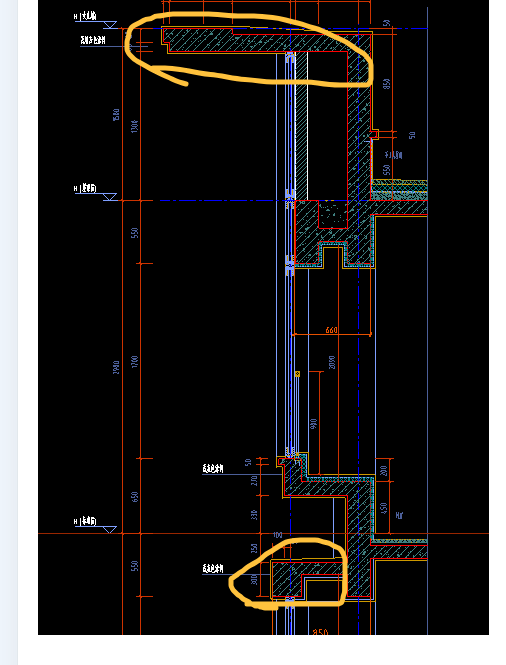
Task: Click the 1700 dimension on left chain
Action: point(135,361)
